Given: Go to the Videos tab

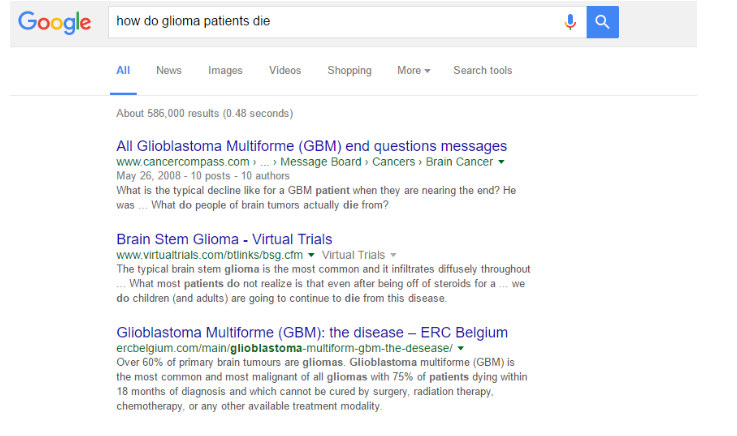Looking at the screenshot, I should [x=285, y=71].
